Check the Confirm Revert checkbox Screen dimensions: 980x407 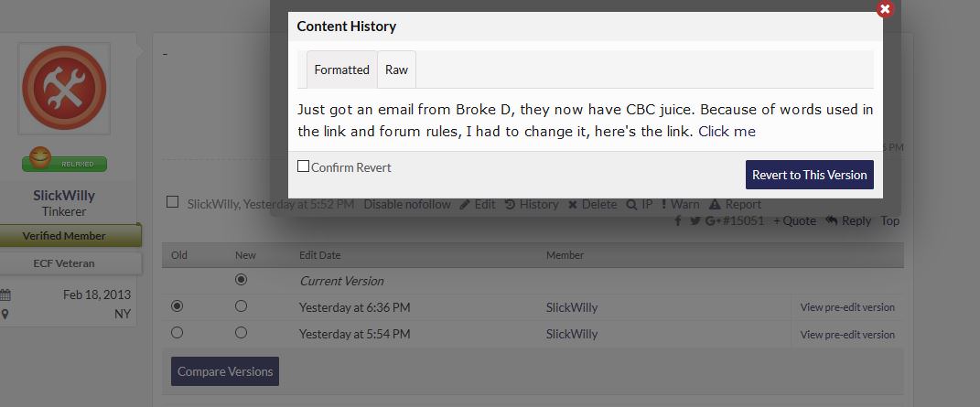click(x=304, y=166)
